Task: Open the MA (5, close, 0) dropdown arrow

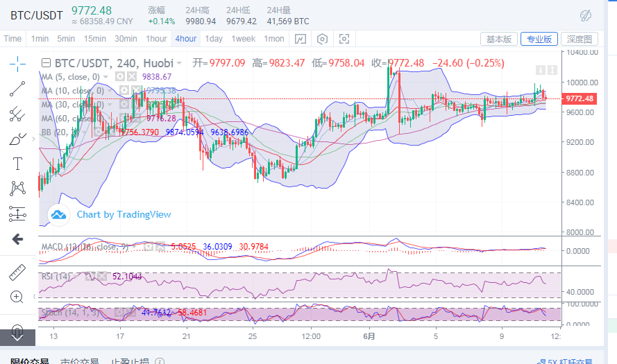Action: point(105,76)
